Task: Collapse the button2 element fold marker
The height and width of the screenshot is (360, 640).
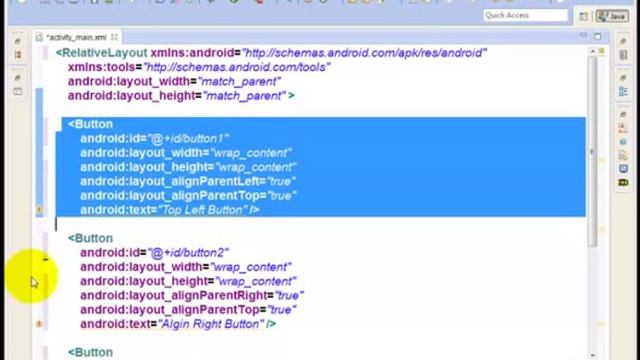Action: pyautogui.click(x=45, y=259)
